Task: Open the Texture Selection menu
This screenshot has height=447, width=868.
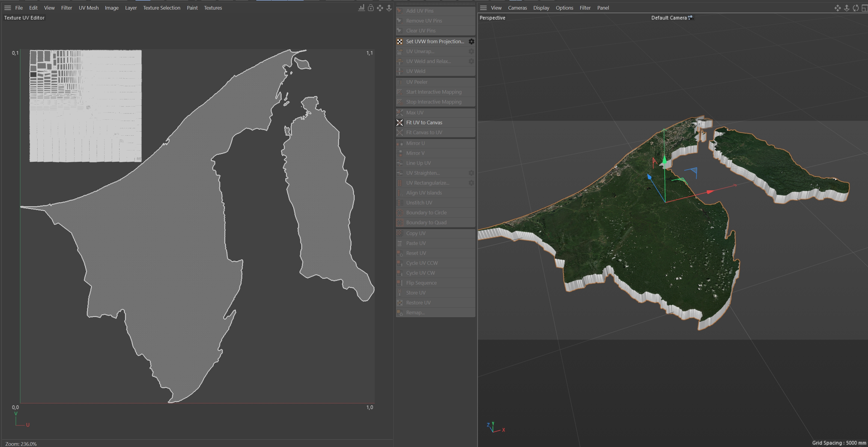Action: (x=161, y=8)
